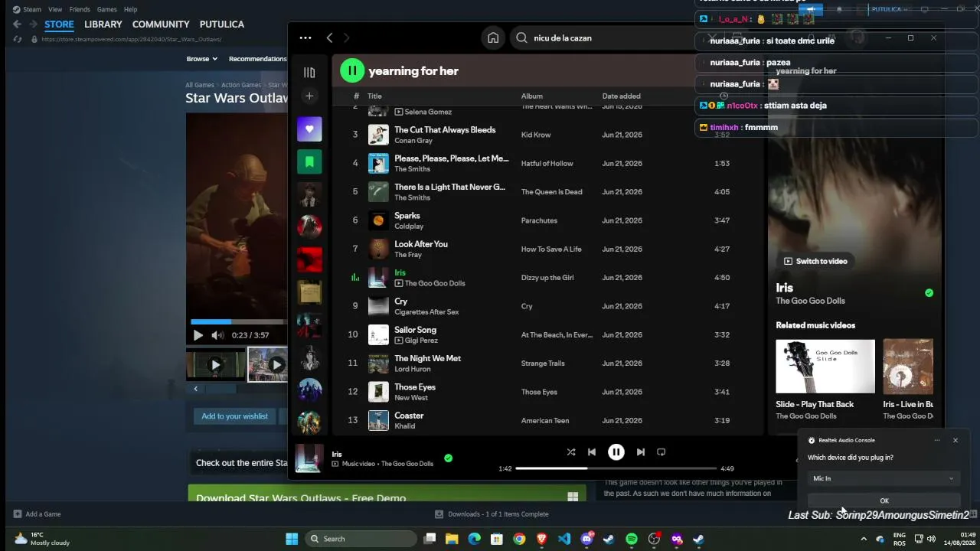Open Slide - Play That Back video thumbnail

(x=825, y=366)
